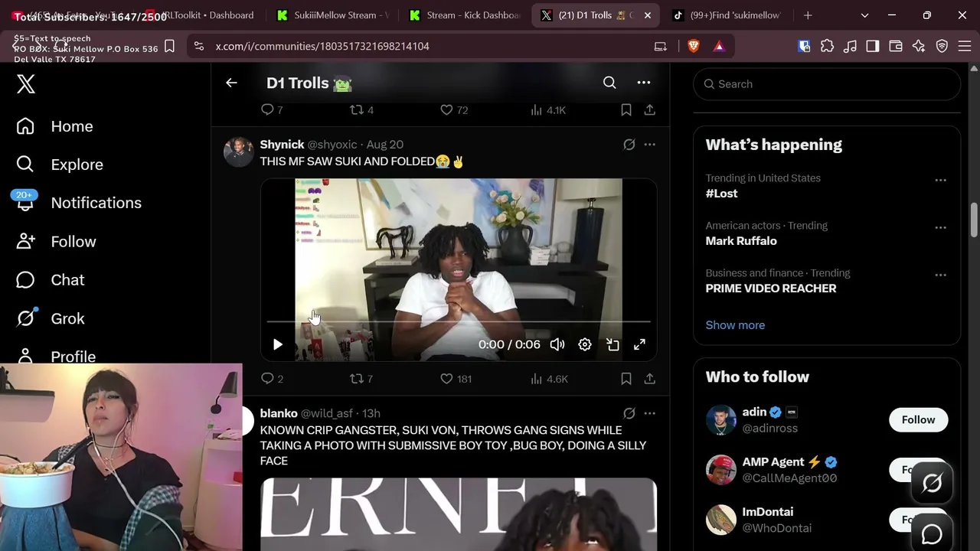Open adin's profile avatar
The height and width of the screenshot is (551, 980).
coord(721,420)
